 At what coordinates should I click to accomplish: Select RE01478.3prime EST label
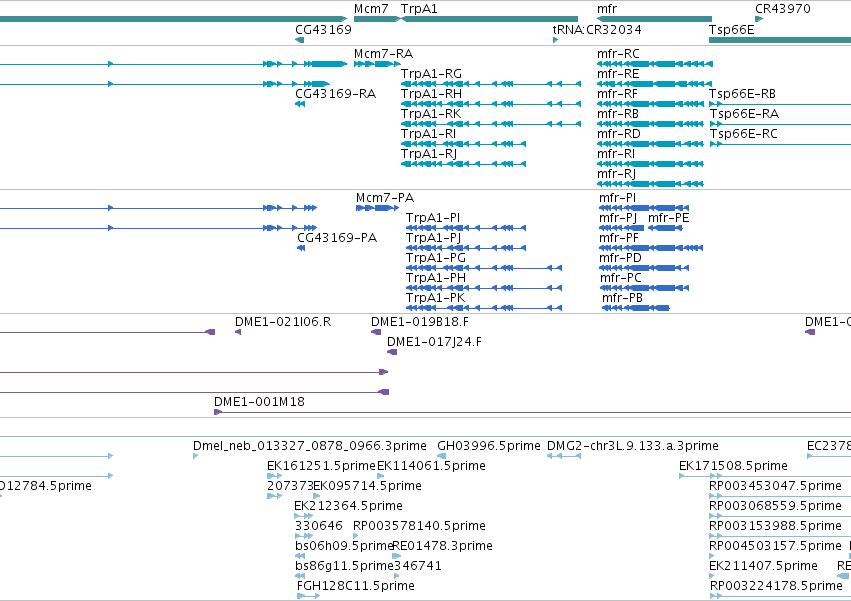442,546
